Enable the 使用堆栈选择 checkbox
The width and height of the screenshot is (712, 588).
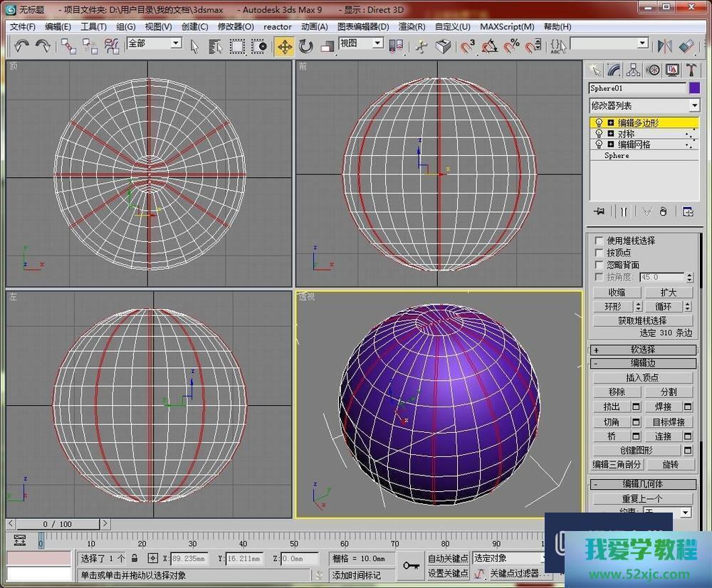click(x=599, y=241)
